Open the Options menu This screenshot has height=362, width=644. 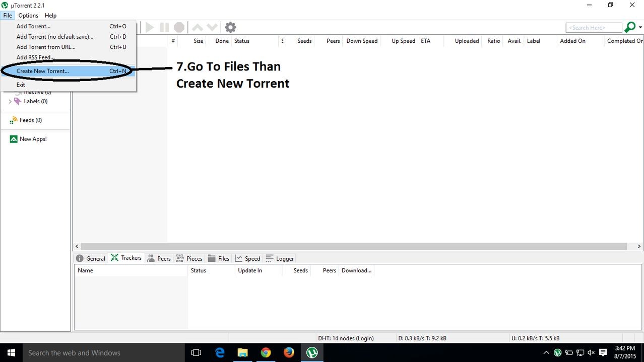[28, 16]
